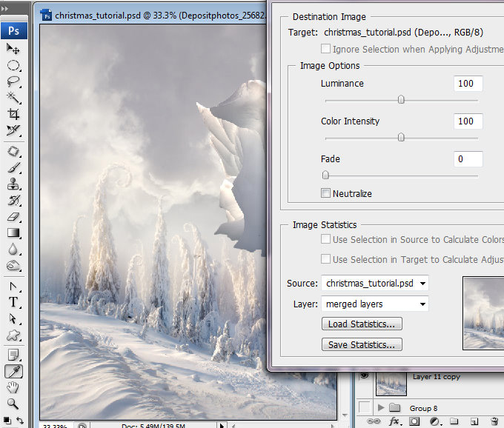
Task: Open the Layer merged layers dropdown
Action: tap(375, 304)
